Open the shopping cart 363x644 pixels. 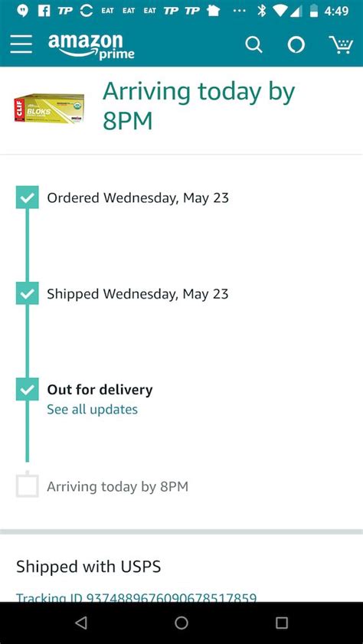(x=341, y=44)
